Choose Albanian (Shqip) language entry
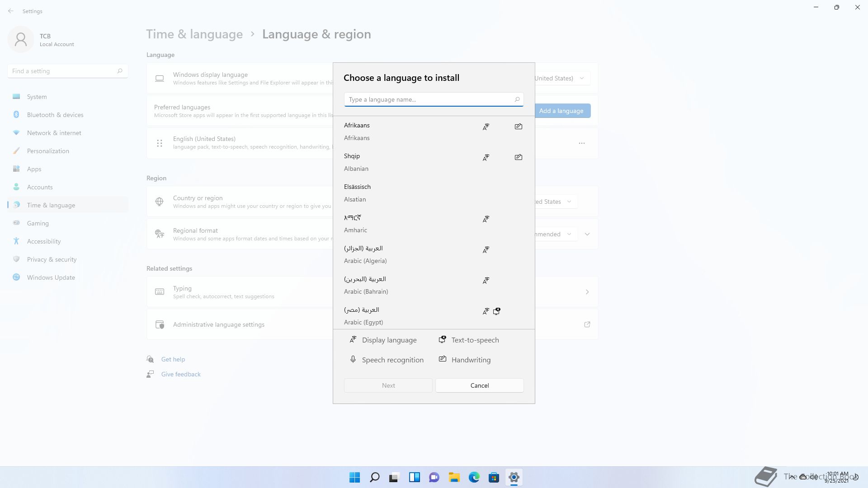The height and width of the screenshot is (488, 868). 434,162
